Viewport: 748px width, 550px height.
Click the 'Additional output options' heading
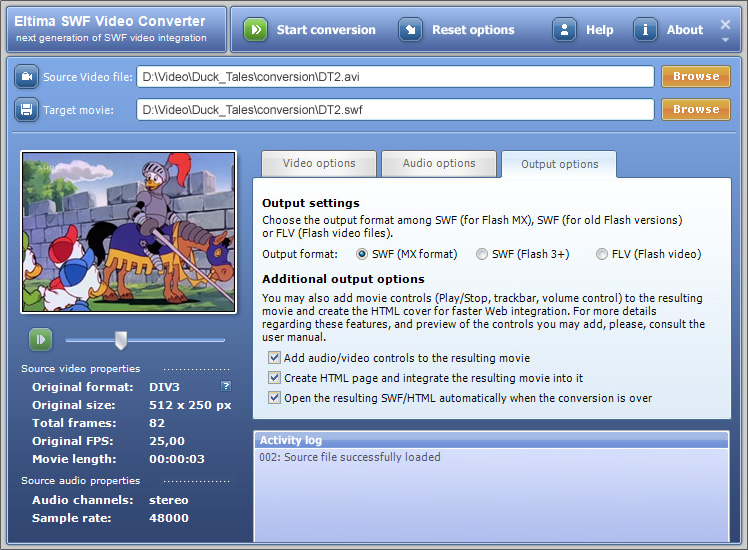click(x=343, y=279)
